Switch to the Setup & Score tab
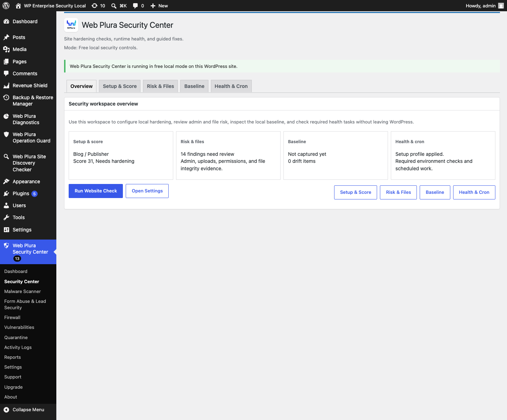507x420 pixels. (120, 86)
